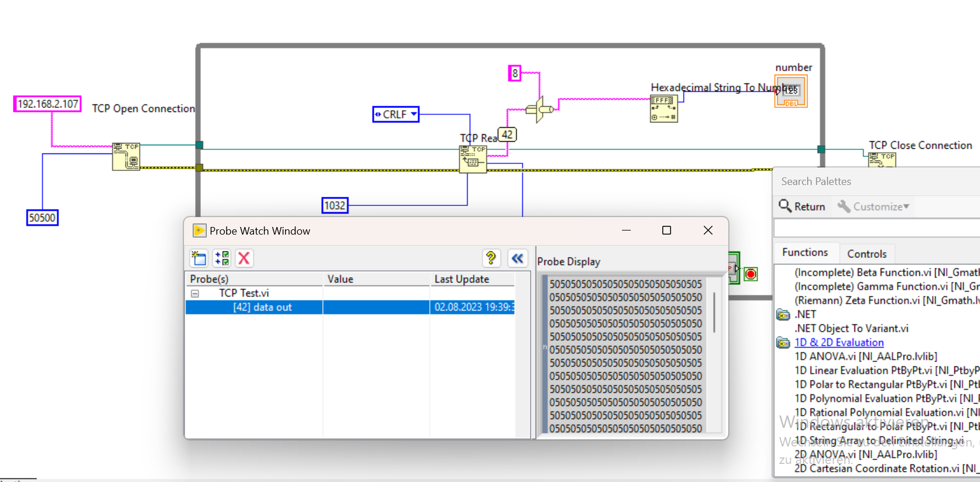This screenshot has height=482, width=980.
Task: Minimize the Probe Watch Window
Action: pos(626,230)
